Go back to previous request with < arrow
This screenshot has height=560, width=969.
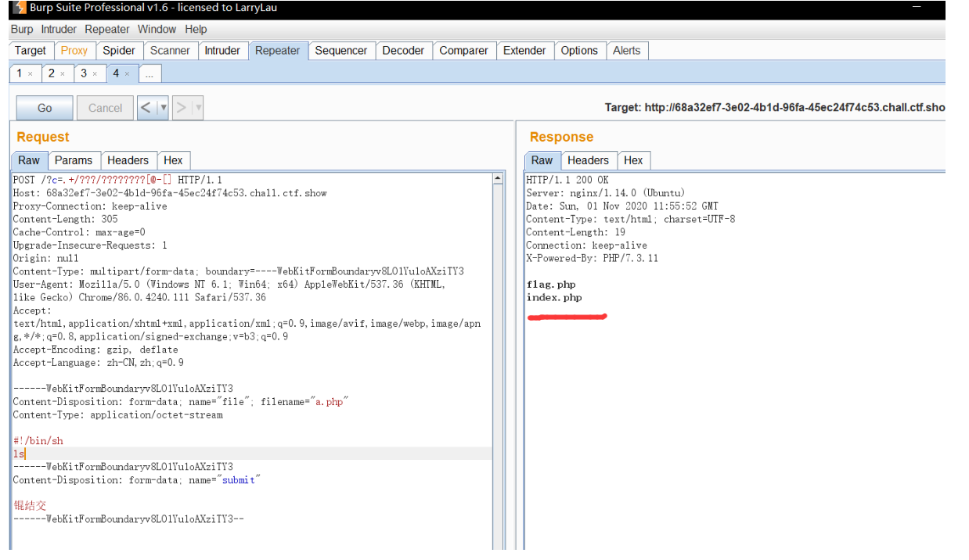click(146, 108)
